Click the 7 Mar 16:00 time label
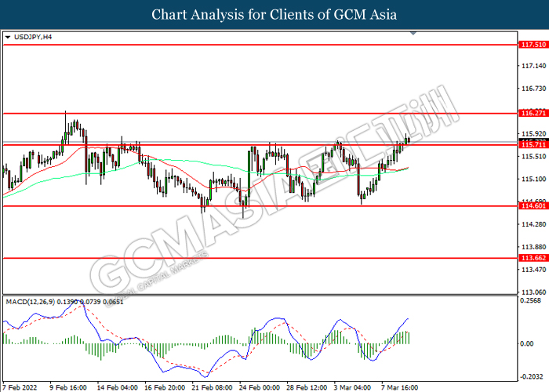The width and height of the screenshot is (549, 392). 400,388
